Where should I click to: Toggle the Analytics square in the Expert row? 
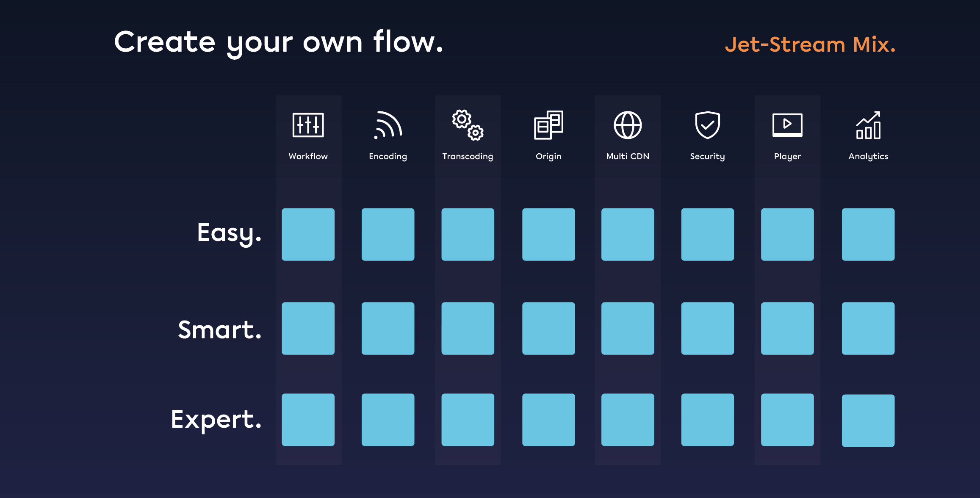(868, 420)
